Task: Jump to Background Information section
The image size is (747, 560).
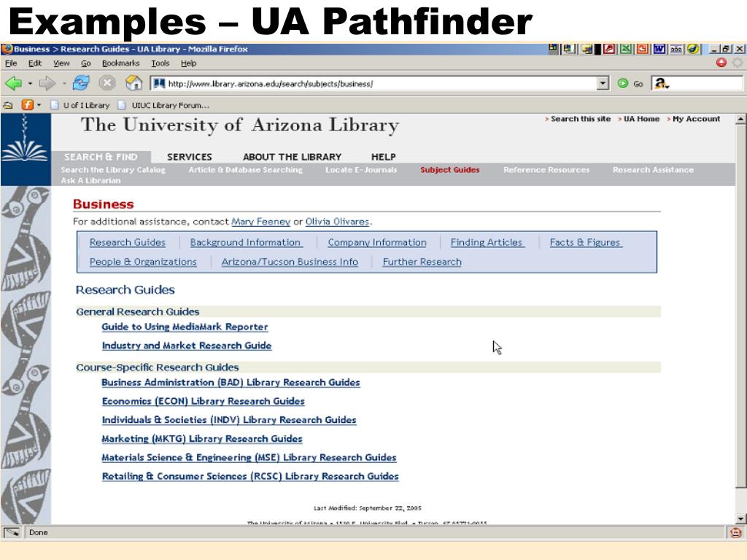Action: [245, 242]
